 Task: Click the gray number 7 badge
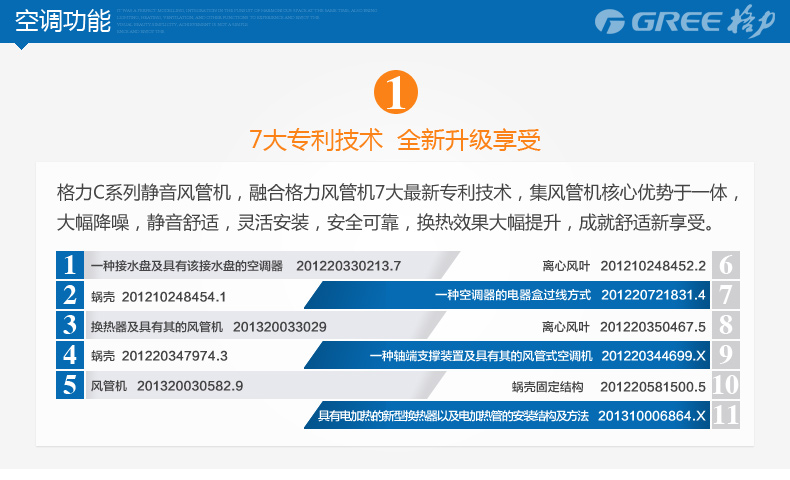click(726, 295)
